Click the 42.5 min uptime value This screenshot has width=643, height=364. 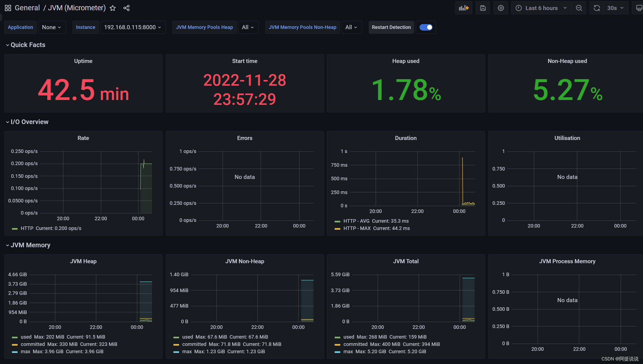83,90
